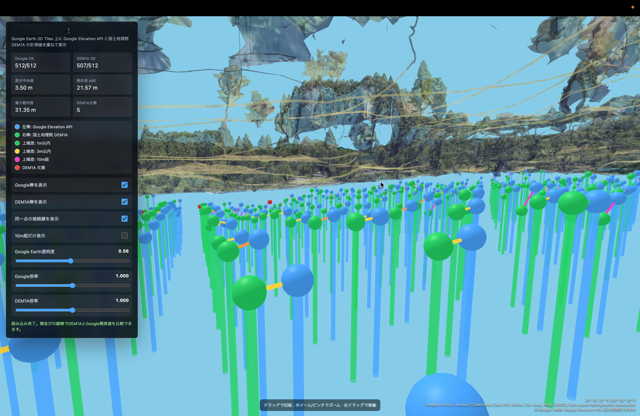The image size is (640, 416).
Task: Uncheck the Google棒を表示 checkbox
Action: click(x=124, y=185)
